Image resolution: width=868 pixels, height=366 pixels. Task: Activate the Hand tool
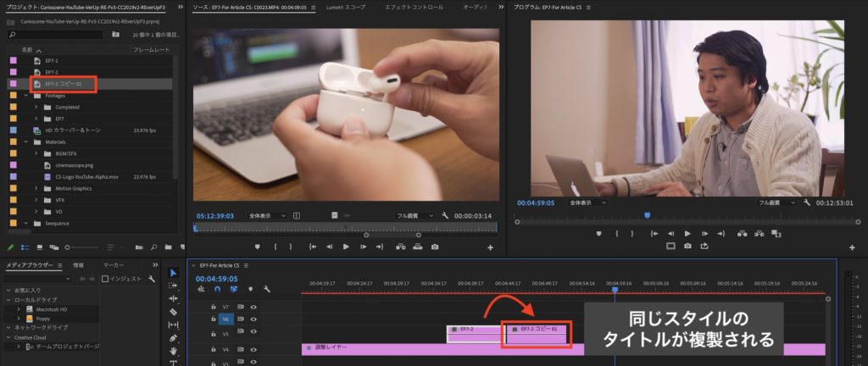(174, 350)
